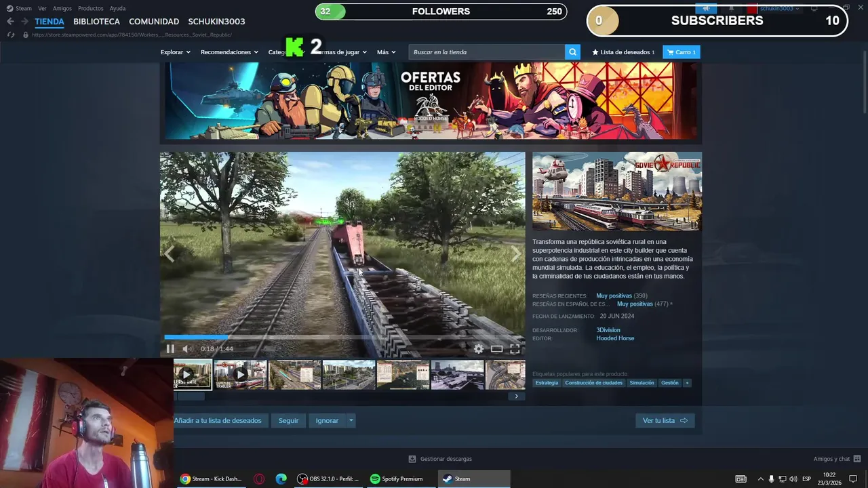Image resolution: width=868 pixels, height=488 pixels.
Task: Focus Buscar en la tienda search field
Action: [487, 52]
